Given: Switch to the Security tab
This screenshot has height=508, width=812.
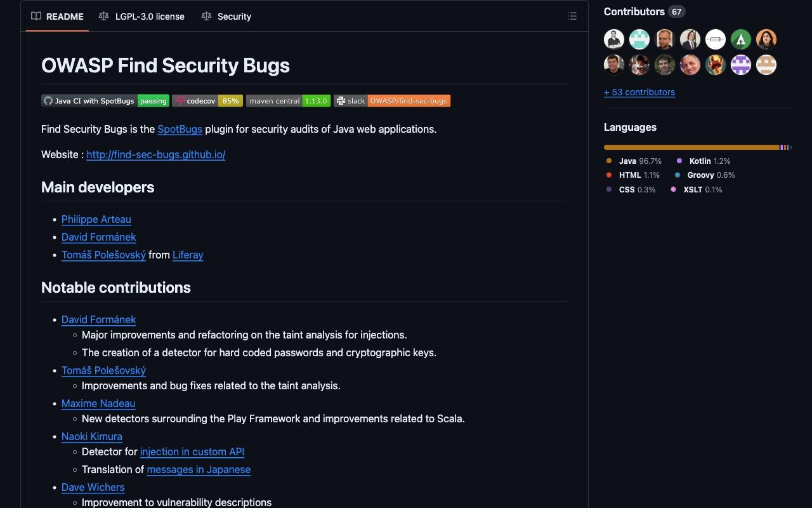Looking at the screenshot, I should [x=226, y=17].
